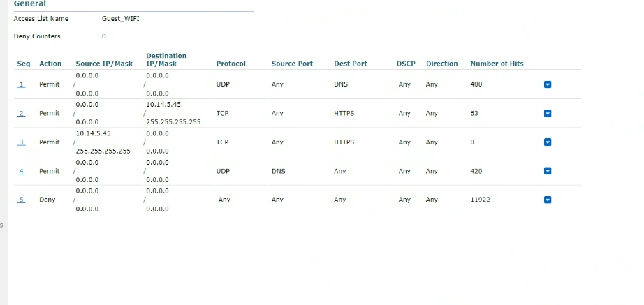The height and width of the screenshot is (305, 644).
Task: Open the blue dropdown arrow for rule 2
Action: (x=547, y=113)
